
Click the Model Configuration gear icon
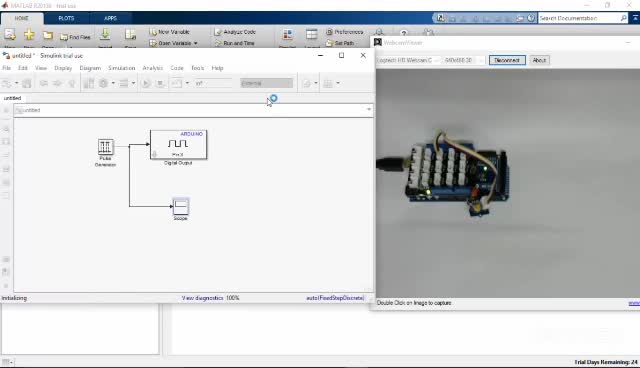pyautogui.click(x=103, y=83)
